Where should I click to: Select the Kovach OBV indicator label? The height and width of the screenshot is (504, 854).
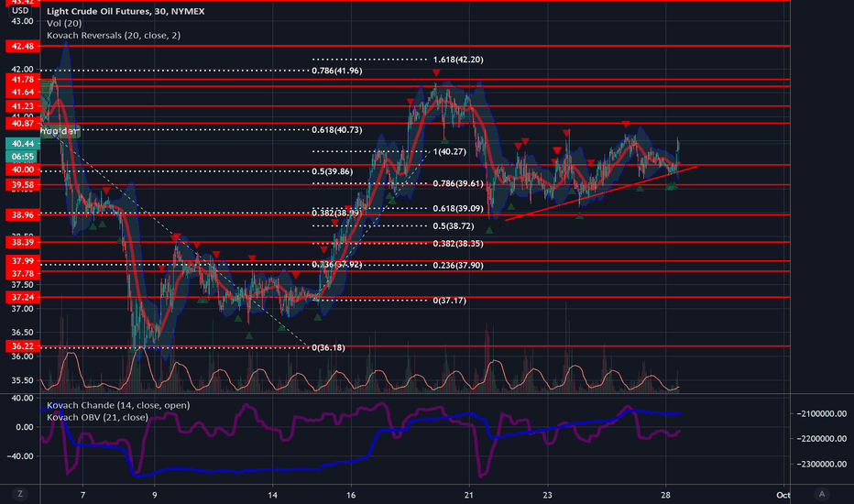click(97, 417)
